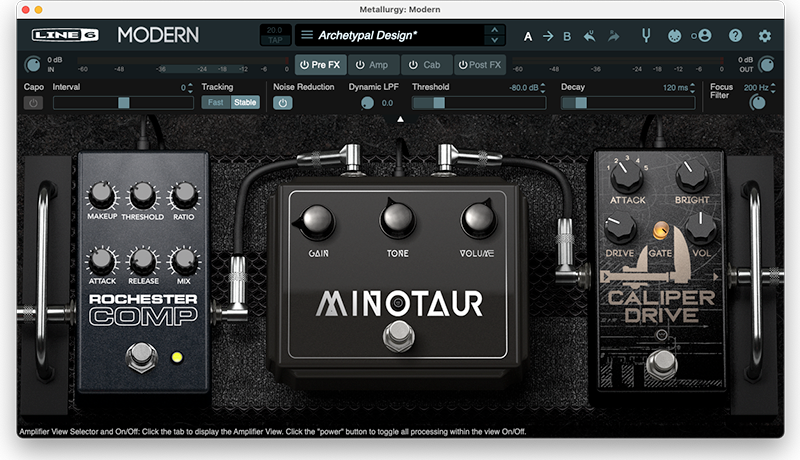This screenshot has height=460, width=800.
Task: Switch to the Amp tab
Action: [x=373, y=65]
